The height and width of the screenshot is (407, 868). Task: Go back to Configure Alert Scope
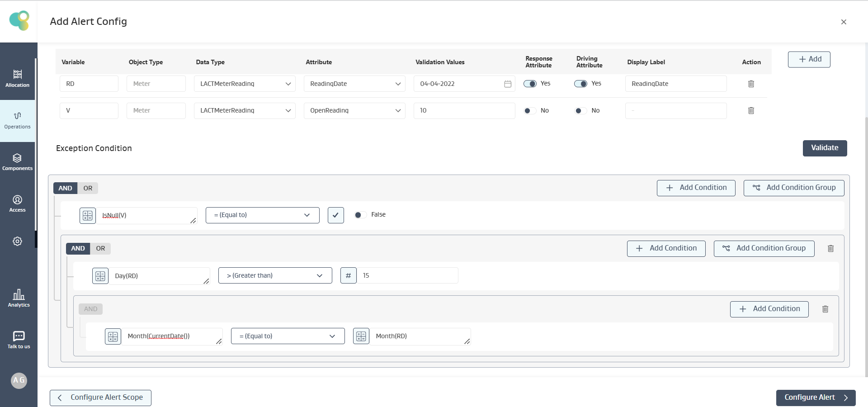(100, 398)
